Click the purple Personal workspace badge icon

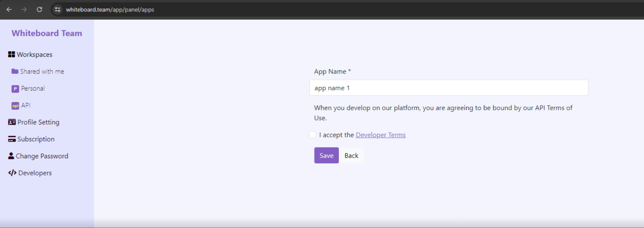(x=15, y=89)
